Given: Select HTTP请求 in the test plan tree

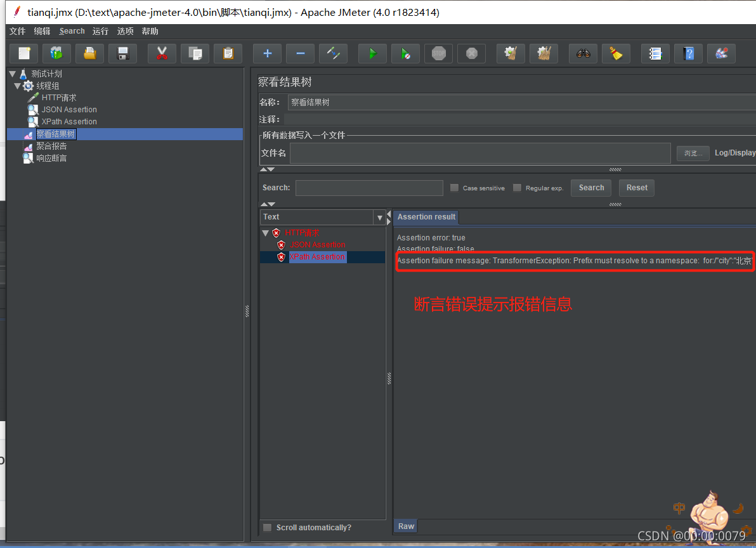Looking at the screenshot, I should pos(59,98).
